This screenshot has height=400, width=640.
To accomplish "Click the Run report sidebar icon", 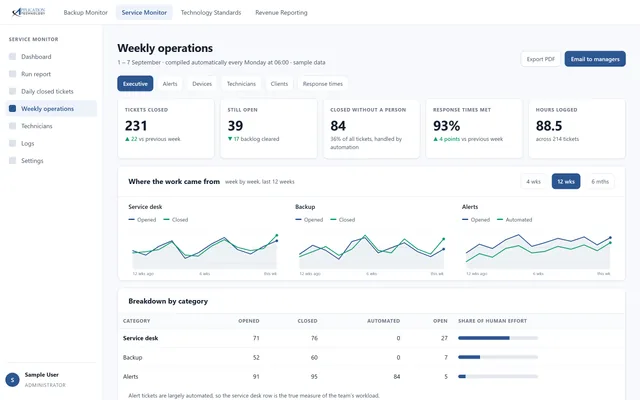I will coord(13,74).
